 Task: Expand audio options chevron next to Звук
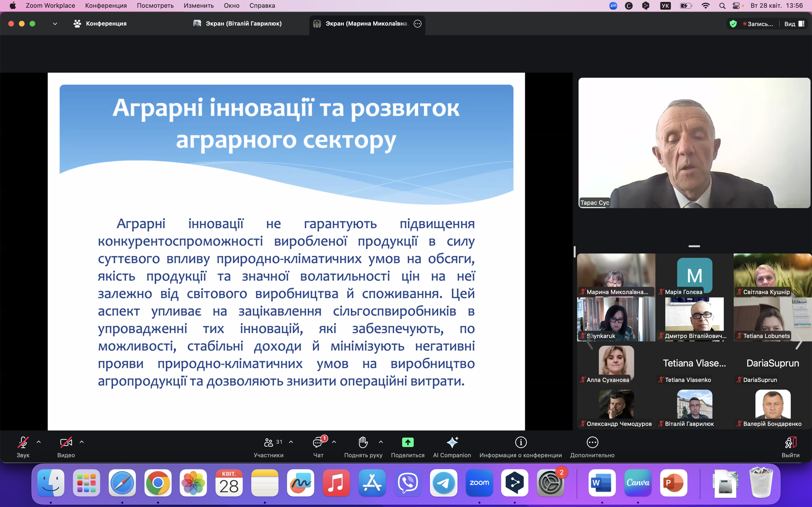pyautogui.click(x=39, y=442)
